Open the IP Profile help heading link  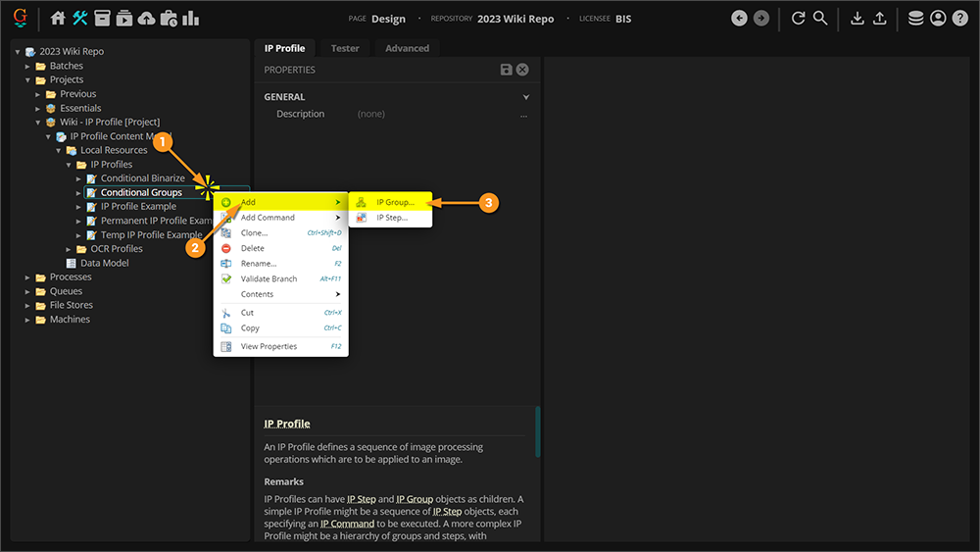click(x=287, y=424)
